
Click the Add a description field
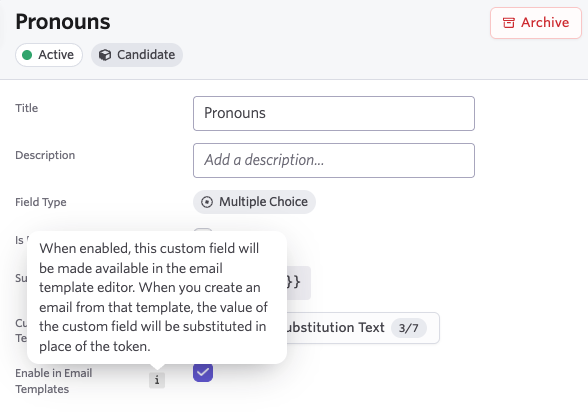click(334, 160)
